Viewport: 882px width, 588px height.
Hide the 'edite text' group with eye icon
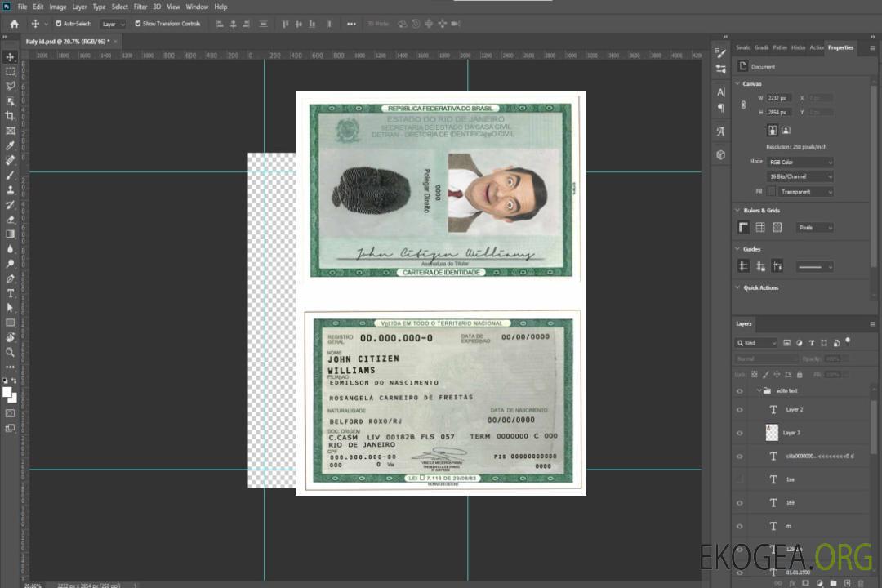coord(740,391)
